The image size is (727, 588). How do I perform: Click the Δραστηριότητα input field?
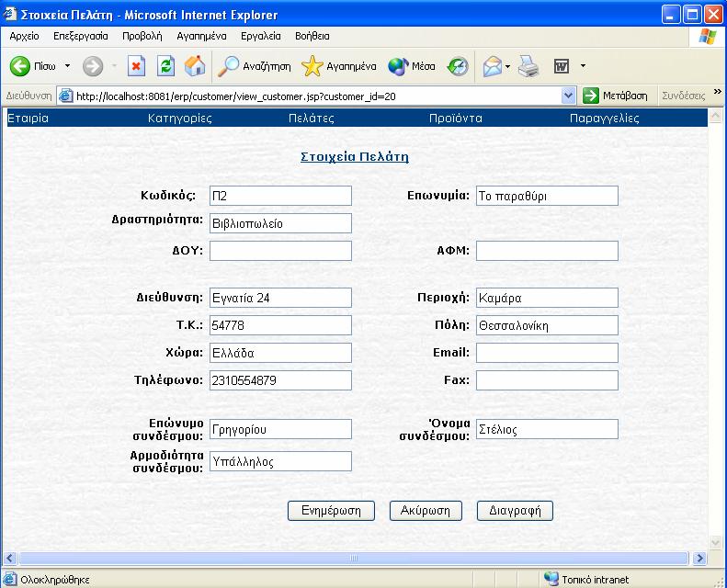point(280,223)
